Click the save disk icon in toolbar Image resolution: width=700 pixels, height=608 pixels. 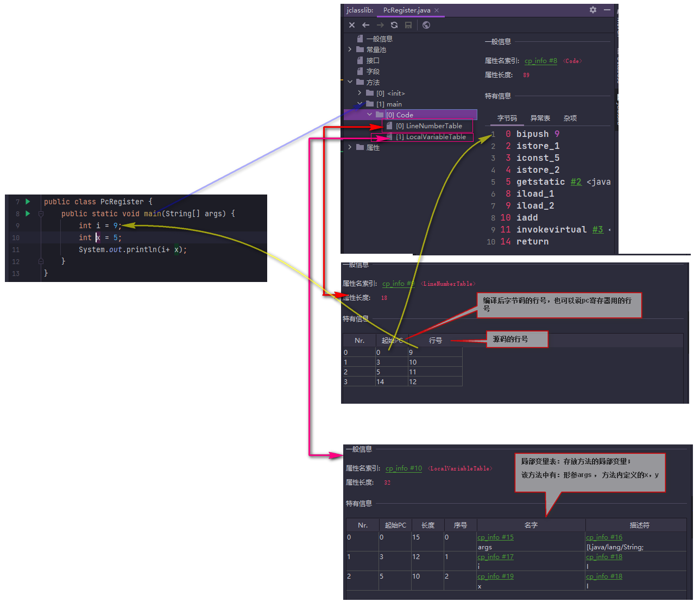[x=408, y=25]
